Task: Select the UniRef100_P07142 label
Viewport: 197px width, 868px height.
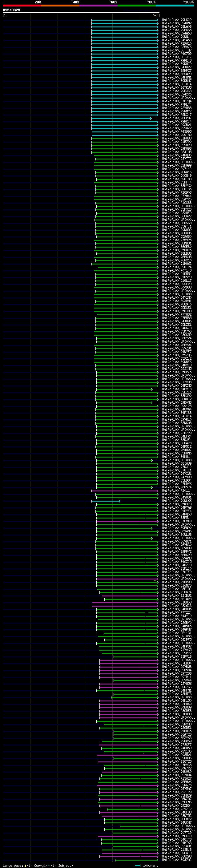Action: [176, 169]
